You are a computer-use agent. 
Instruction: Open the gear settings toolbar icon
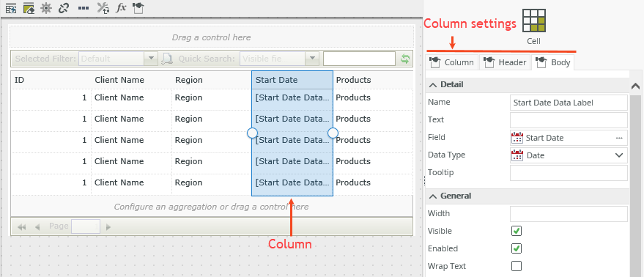tap(46, 8)
